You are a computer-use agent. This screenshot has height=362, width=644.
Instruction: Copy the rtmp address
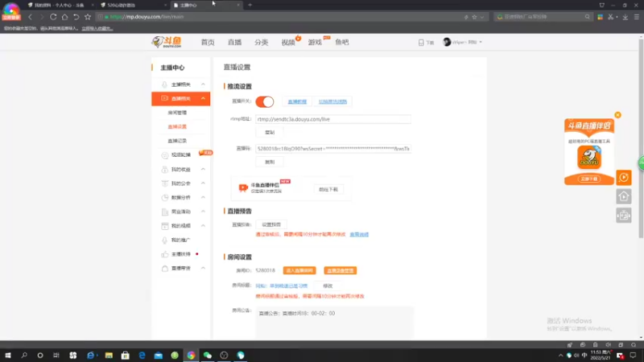click(x=270, y=132)
